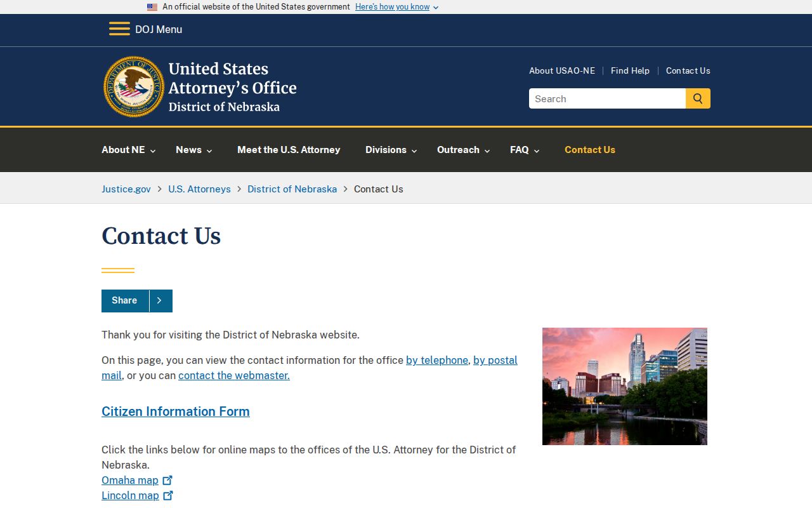812x508 pixels.
Task: Open the Omaha map link
Action: [x=130, y=480]
